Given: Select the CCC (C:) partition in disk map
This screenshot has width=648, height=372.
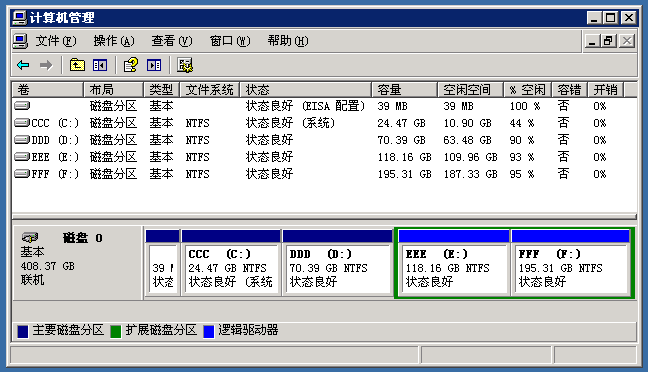Looking at the screenshot, I should point(231,262).
